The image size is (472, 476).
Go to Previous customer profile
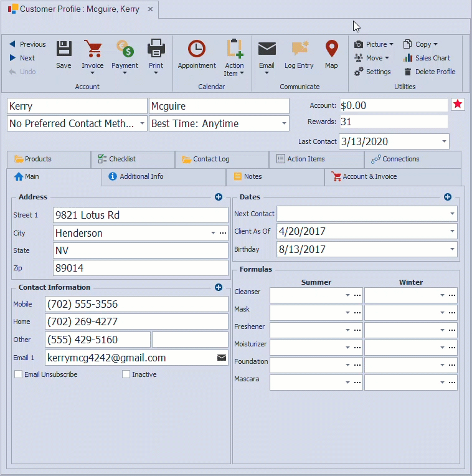27,44
